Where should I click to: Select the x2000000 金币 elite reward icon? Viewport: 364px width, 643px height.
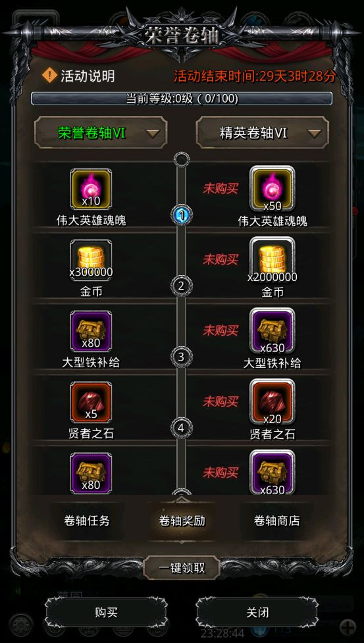(x=273, y=261)
